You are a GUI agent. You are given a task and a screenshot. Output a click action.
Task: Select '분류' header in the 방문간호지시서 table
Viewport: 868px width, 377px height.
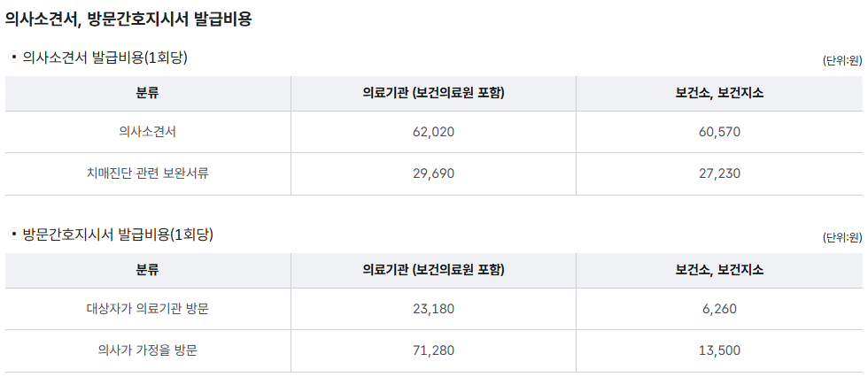pos(148,270)
